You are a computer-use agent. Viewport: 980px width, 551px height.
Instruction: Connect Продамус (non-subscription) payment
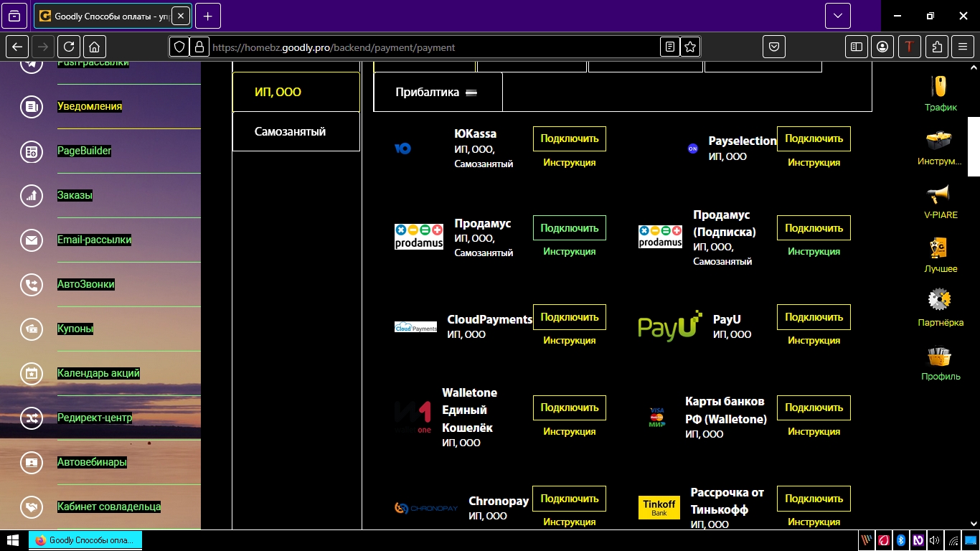tap(570, 228)
